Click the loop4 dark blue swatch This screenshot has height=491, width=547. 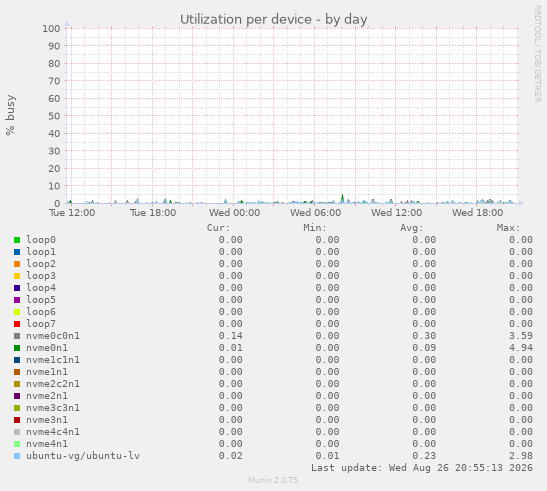(x=17, y=288)
